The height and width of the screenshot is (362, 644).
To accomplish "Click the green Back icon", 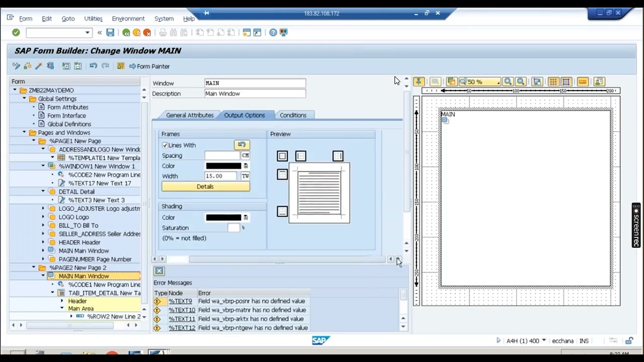I will coord(126,33).
